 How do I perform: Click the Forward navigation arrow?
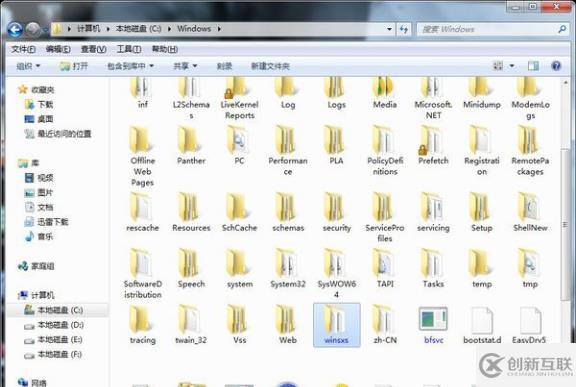33,29
